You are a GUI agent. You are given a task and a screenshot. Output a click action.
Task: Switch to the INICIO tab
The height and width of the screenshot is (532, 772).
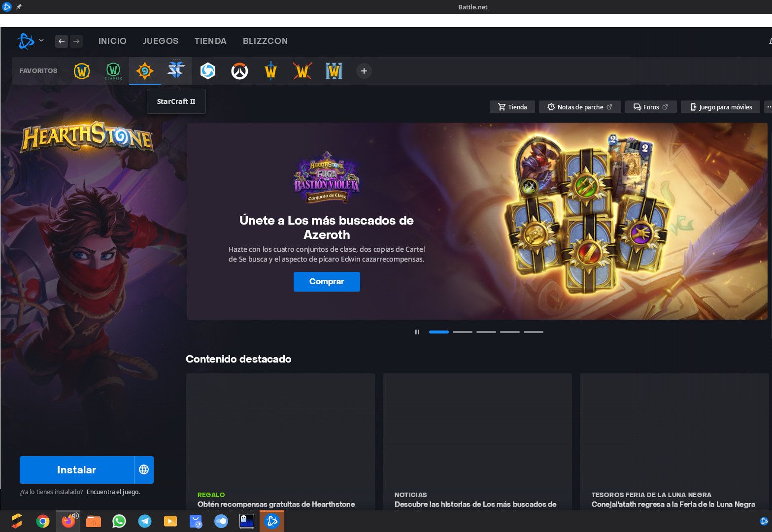click(112, 41)
